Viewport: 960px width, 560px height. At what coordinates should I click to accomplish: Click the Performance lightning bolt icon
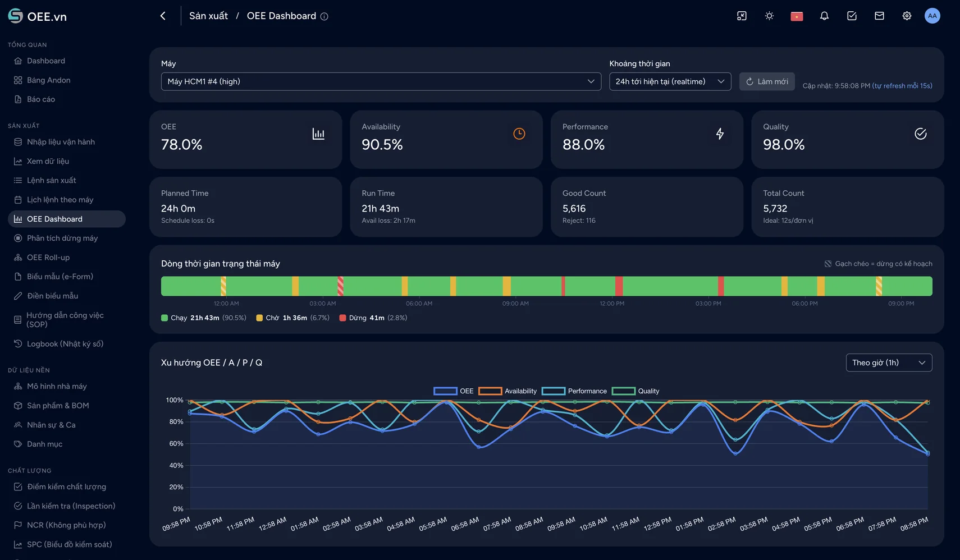coord(720,134)
